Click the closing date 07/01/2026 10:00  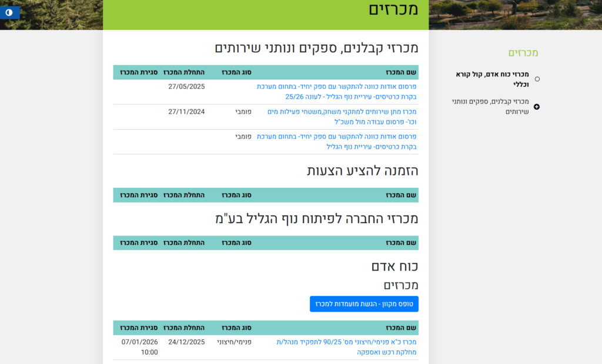[139, 347]
